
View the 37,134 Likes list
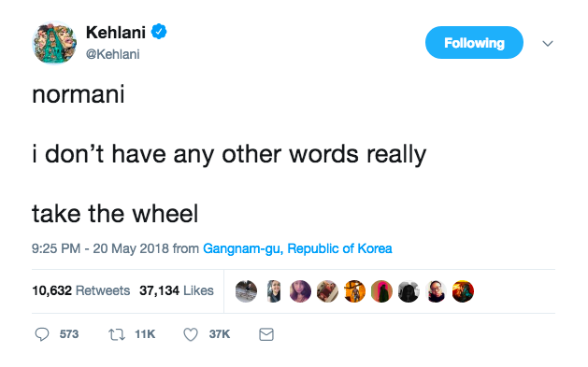(x=177, y=290)
